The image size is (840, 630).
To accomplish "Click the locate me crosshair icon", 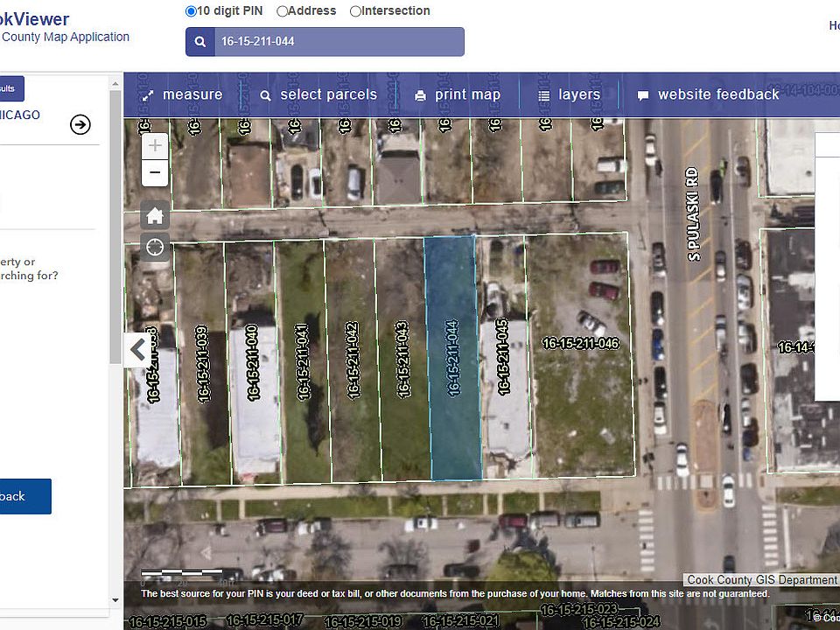I will (155, 248).
